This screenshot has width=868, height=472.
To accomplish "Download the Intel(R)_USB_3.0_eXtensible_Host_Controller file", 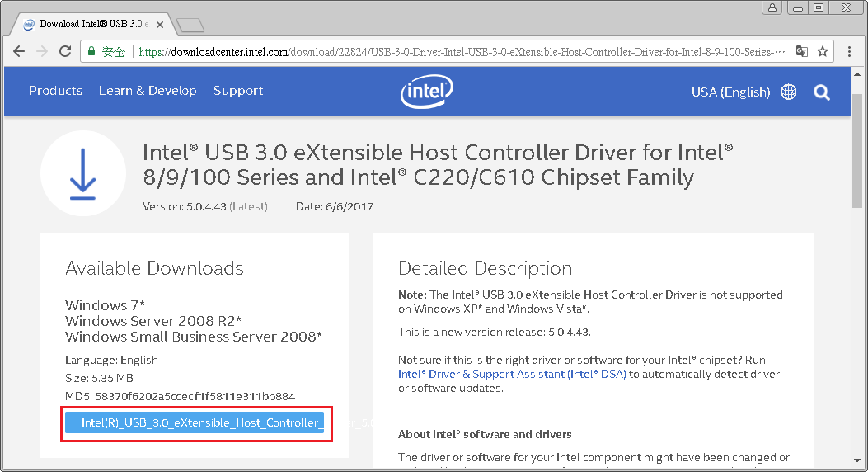I will [195, 422].
